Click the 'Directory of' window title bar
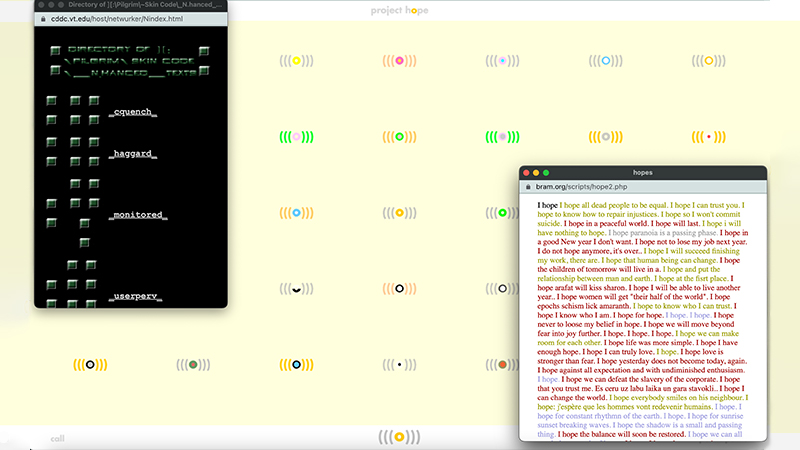This screenshot has height=450, width=800. (130, 7)
